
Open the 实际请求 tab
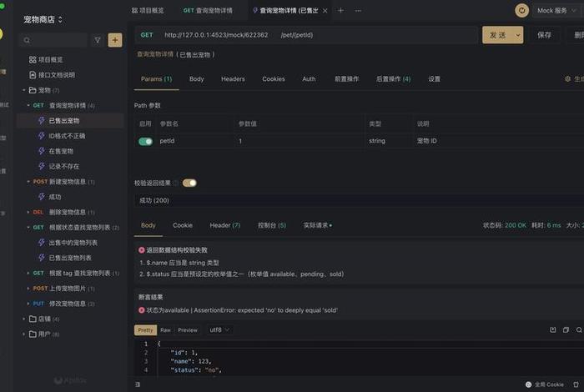click(x=317, y=225)
